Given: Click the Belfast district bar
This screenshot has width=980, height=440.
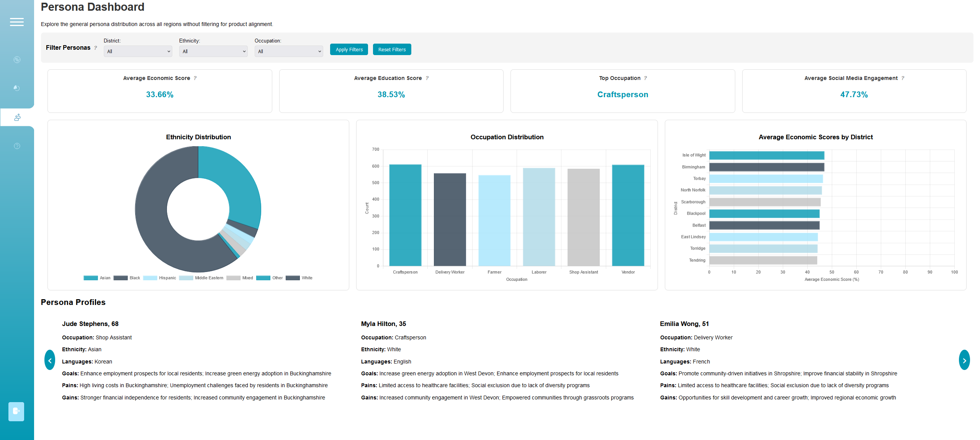Looking at the screenshot, I should pyautogui.click(x=764, y=225).
